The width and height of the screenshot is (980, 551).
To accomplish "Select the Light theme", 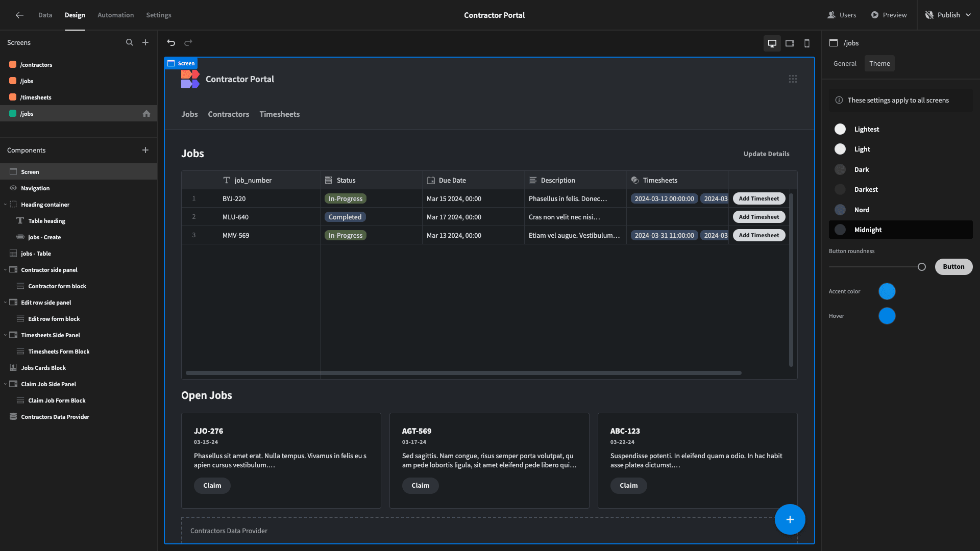I will (x=901, y=149).
